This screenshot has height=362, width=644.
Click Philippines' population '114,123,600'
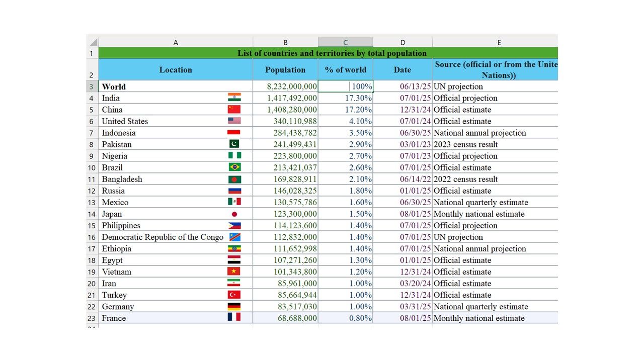click(x=285, y=225)
